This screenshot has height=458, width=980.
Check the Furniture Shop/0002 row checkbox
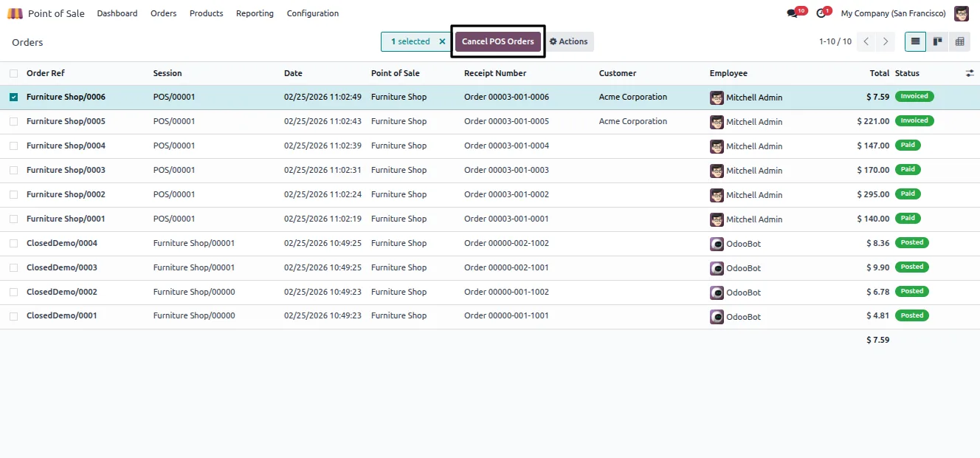[13, 194]
